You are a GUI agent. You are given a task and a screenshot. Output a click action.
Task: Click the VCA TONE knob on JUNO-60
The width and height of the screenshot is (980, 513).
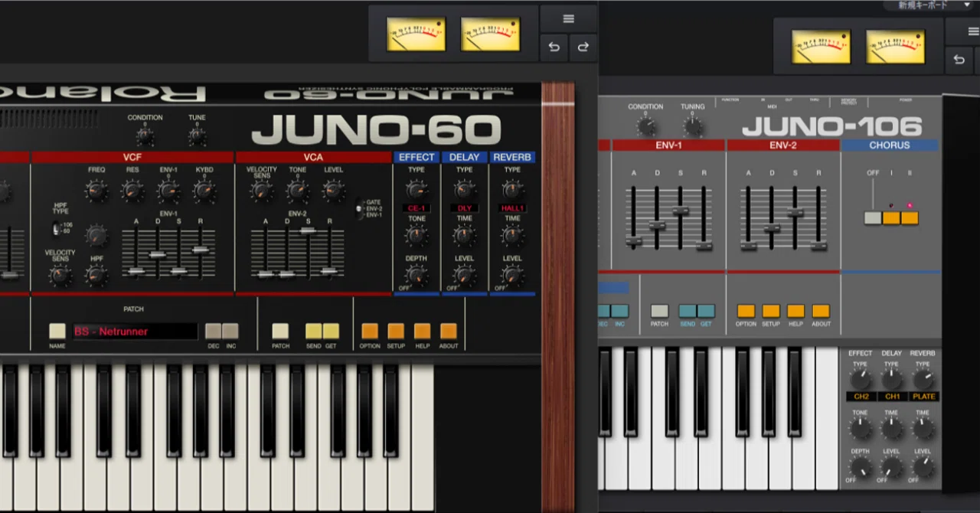coord(298,191)
